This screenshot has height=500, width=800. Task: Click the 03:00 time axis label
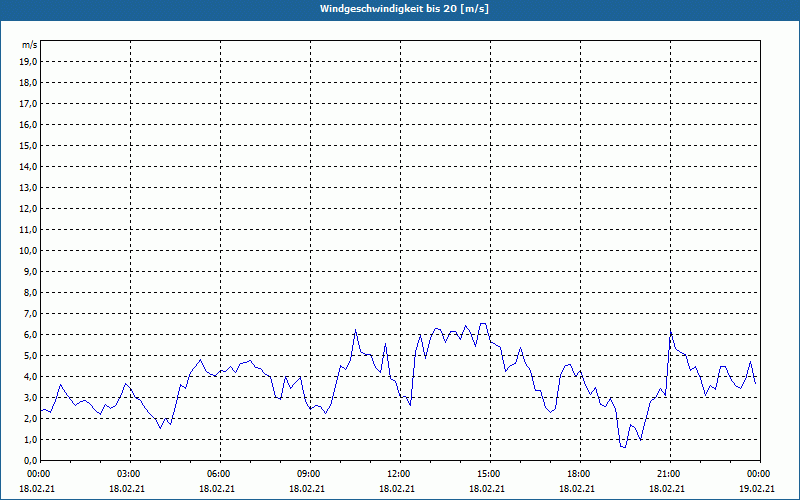coord(131,474)
